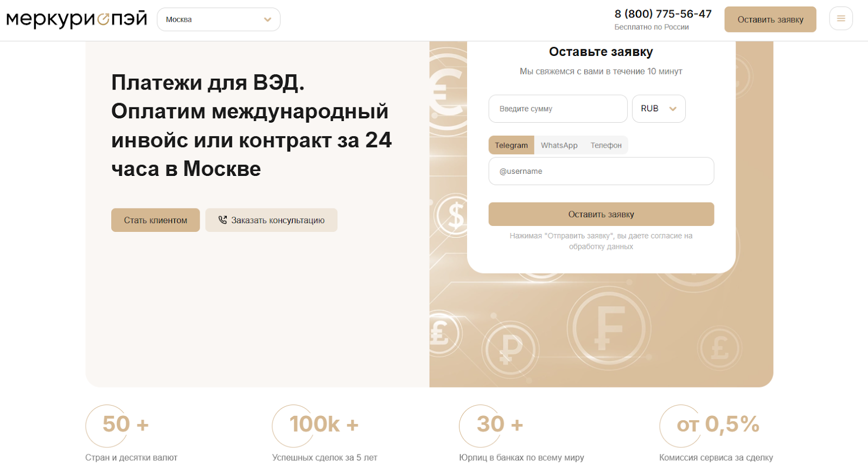Click the @username input field
868x474 pixels.
[x=601, y=171]
